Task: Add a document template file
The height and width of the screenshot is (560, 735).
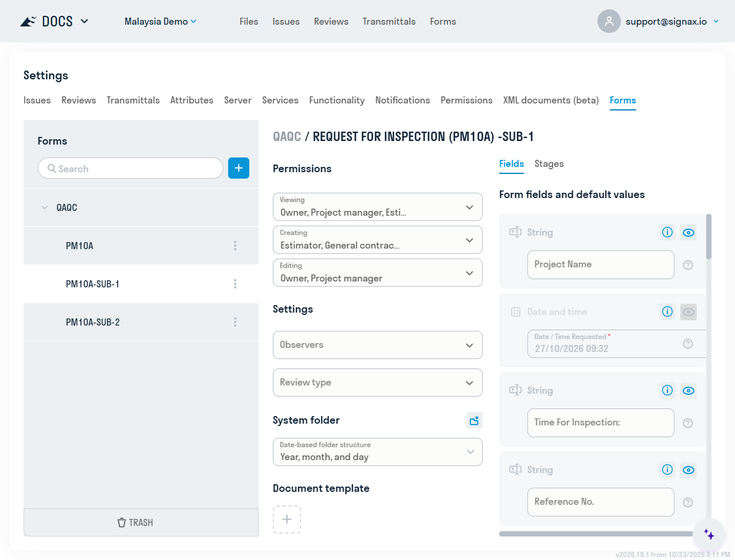Action: coord(287,519)
